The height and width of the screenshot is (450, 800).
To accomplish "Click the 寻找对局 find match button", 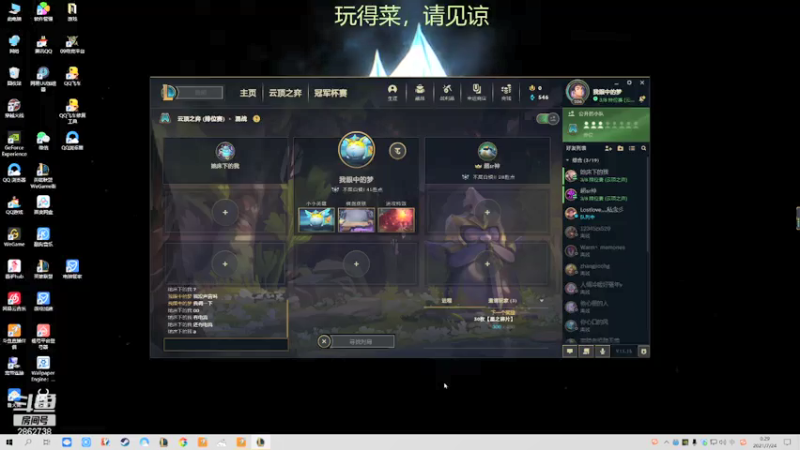I will point(362,341).
